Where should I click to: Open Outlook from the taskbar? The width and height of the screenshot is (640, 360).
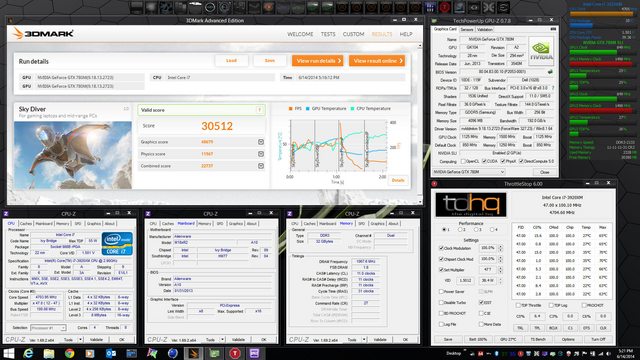click(111, 353)
